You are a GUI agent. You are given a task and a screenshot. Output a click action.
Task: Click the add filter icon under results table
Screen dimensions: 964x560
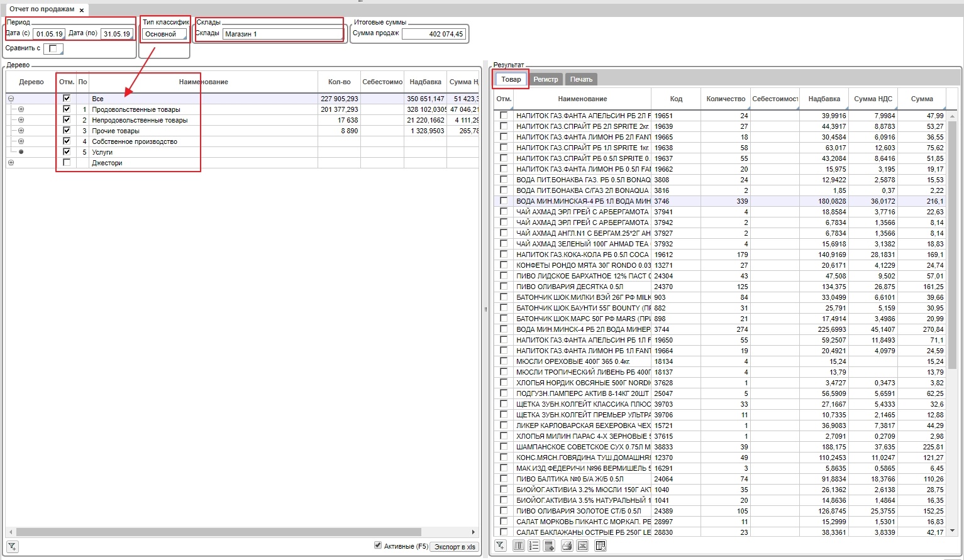pyautogui.click(x=500, y=546)
